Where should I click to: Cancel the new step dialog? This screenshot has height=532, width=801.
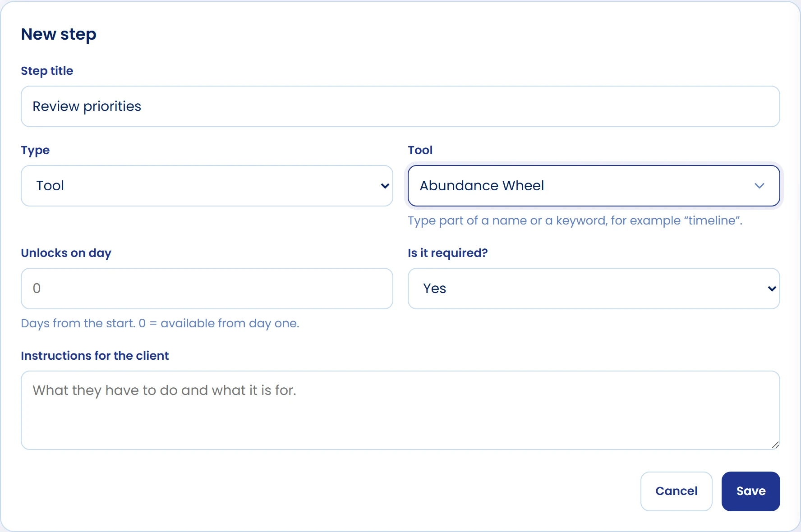pyautogui.click(x=676, y=491)
